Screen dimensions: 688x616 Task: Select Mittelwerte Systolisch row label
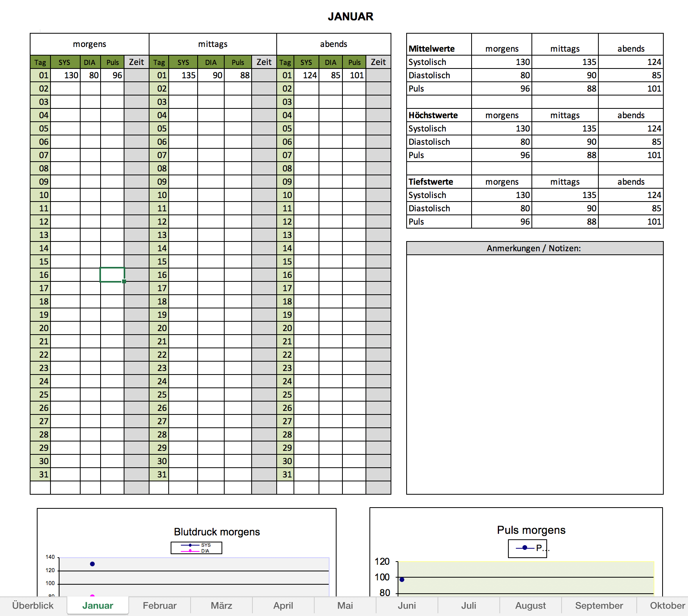pos(439,62)
